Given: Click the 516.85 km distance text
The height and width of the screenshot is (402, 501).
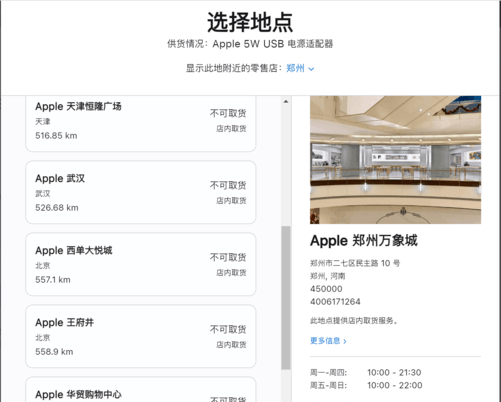Looking at the screenshot, I should [56, 136].
